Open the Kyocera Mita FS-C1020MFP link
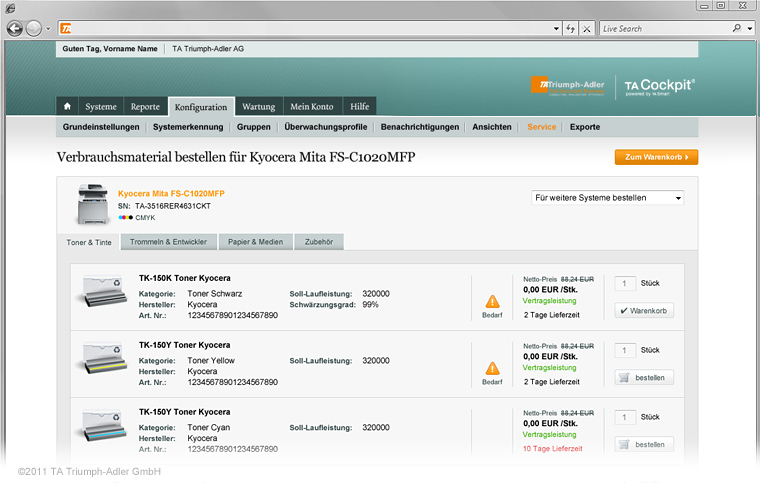The height and width of the screenshot is (483, 760). pos(171,193)
